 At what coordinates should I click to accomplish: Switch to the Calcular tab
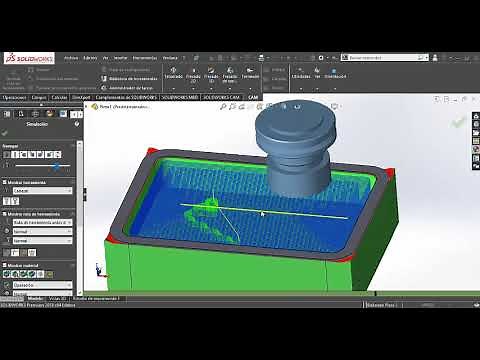click(x=59, y=97)
